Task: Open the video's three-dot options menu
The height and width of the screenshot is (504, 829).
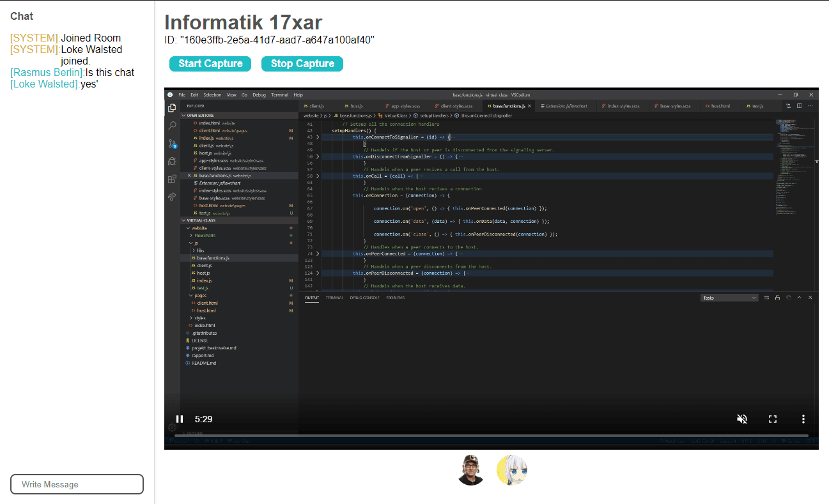Action: pos(803,419)
